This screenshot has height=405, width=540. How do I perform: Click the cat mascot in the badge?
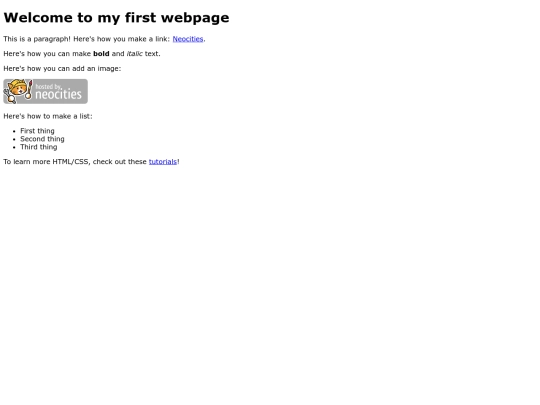[17, 91]
